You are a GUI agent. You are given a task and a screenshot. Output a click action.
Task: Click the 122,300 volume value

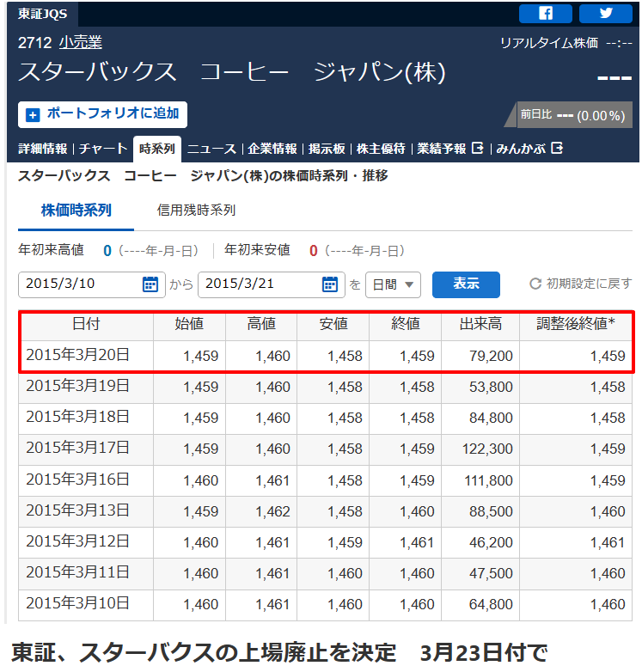(x=487, y=449)
